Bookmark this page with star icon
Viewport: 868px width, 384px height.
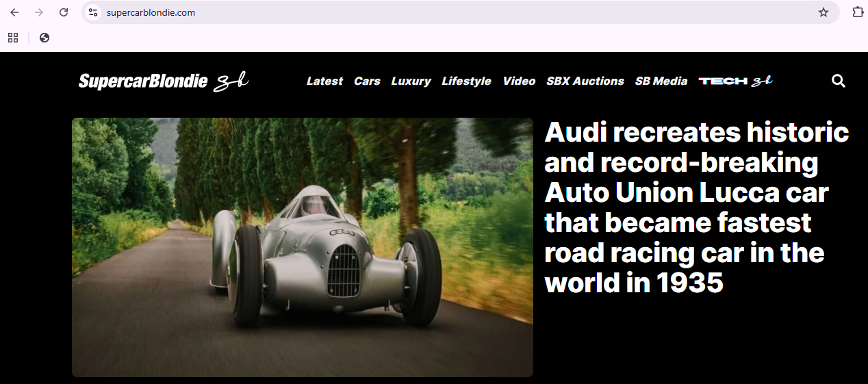point(824,12)
